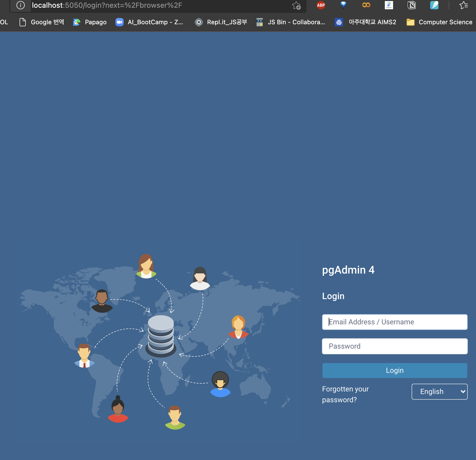Open the Repl.it_JS공부 bookmark

[221, 22]
